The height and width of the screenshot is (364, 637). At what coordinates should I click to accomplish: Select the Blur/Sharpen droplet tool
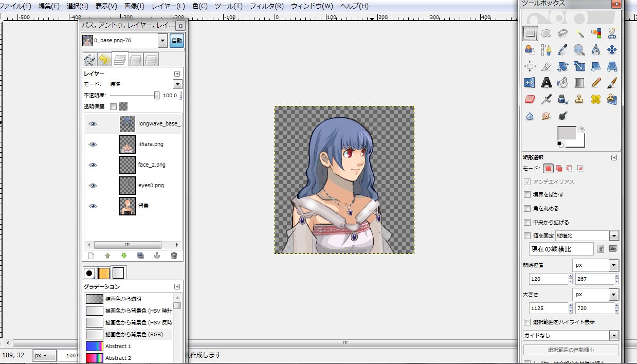coord(530,115)
